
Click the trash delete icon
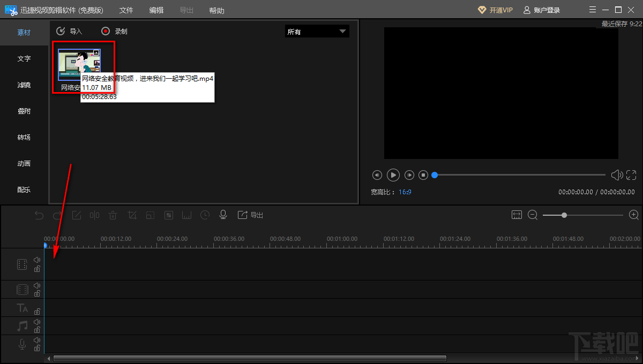point(113,215)
